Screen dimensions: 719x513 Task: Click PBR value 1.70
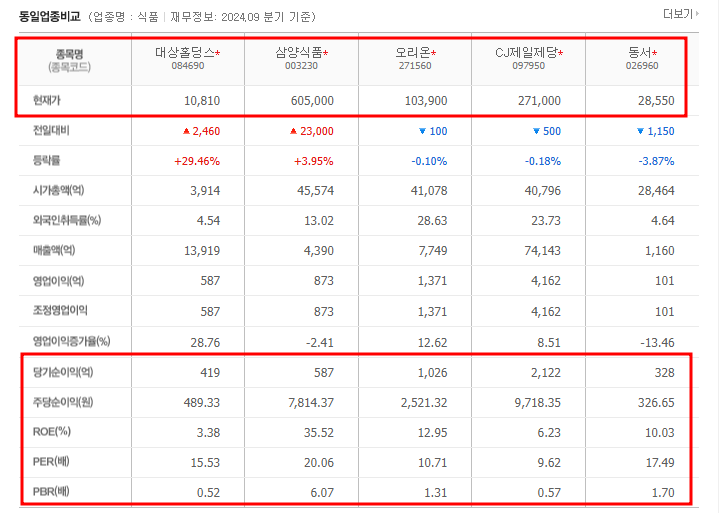coord(663,492)
